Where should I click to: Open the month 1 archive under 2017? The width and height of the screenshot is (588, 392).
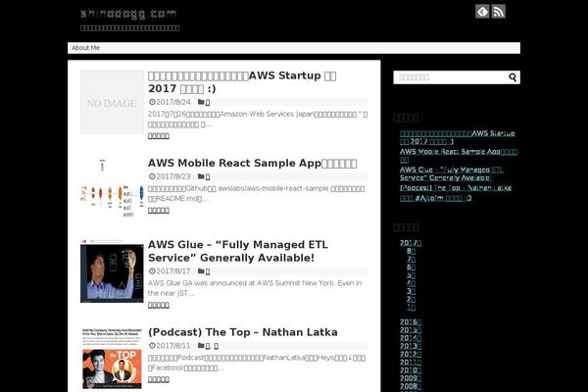coord(411,308)
